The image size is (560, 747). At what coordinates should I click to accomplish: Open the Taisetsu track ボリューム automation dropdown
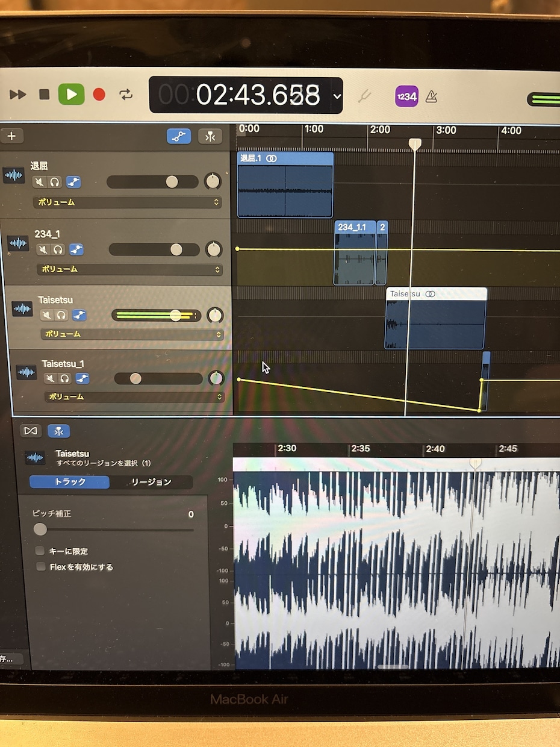coord(132,334)
